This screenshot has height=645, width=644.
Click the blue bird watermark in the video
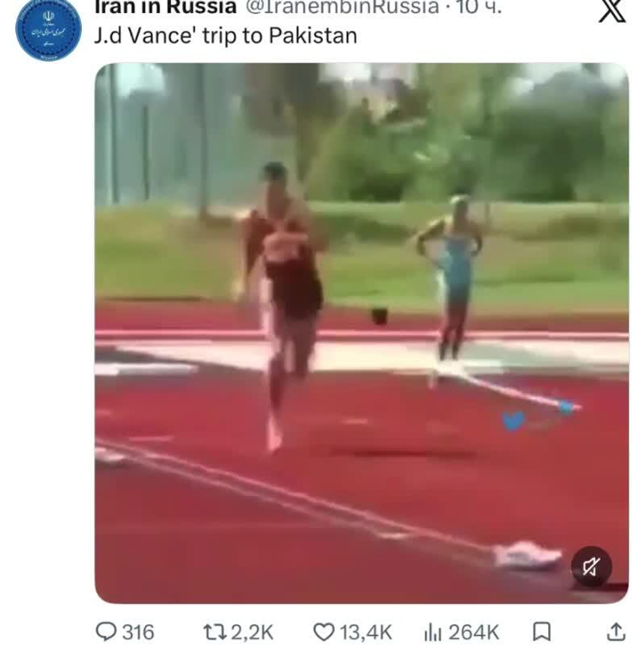pos(513,421)
